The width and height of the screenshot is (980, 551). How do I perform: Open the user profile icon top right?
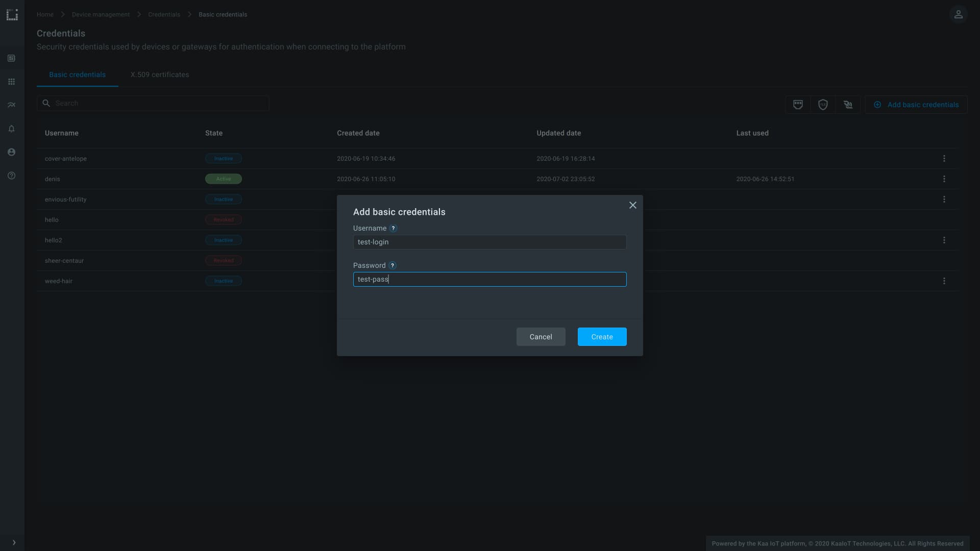pyautogui.click(x=958, y=14)
